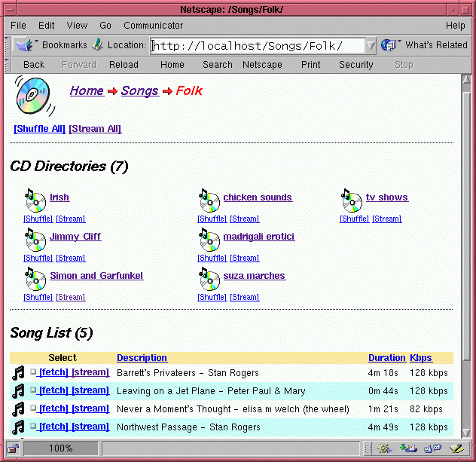Click the Back toolbar button

pyautogui.click(x=34, y=65)
